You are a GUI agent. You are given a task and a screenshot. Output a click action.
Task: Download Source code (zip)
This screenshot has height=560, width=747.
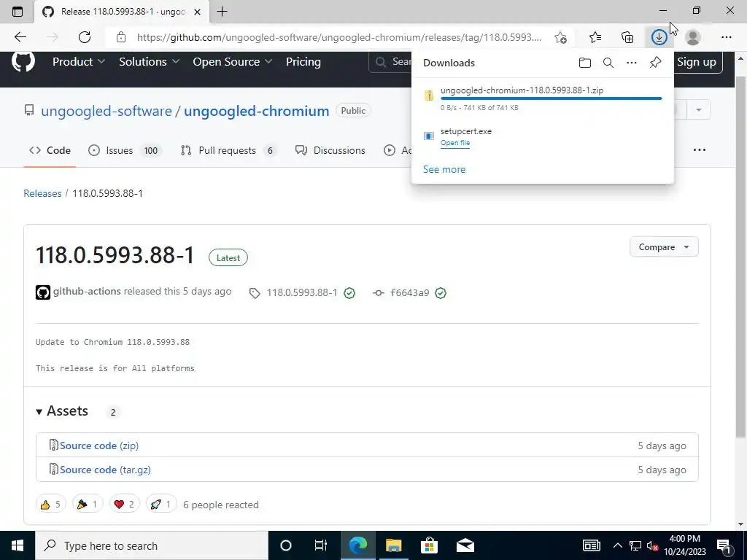pyautogui.click(x=99, y=446)
